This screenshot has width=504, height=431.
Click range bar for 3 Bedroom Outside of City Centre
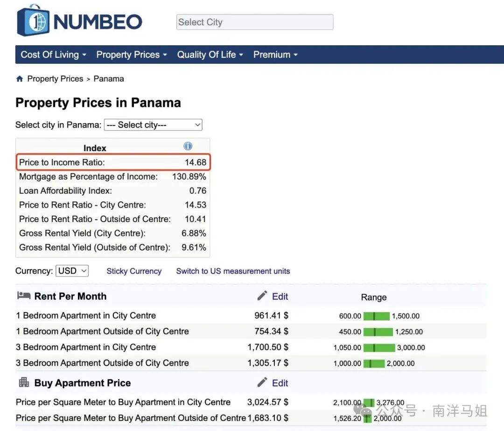pyautogui.click(x=374, y=363)
